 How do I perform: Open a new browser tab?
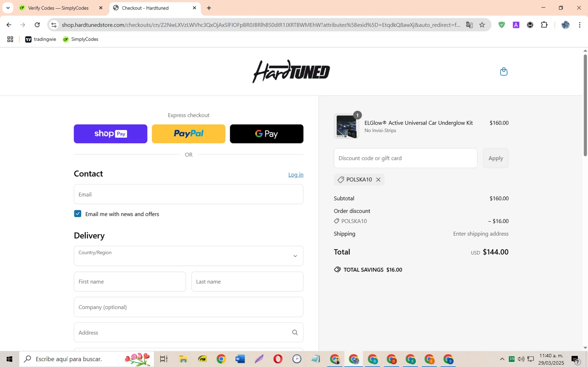pos(209,8)
